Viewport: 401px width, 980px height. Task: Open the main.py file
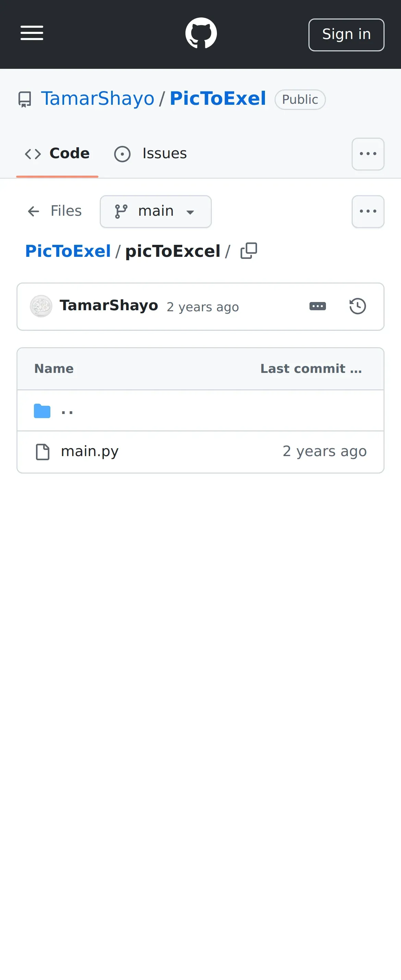(90, 452)
